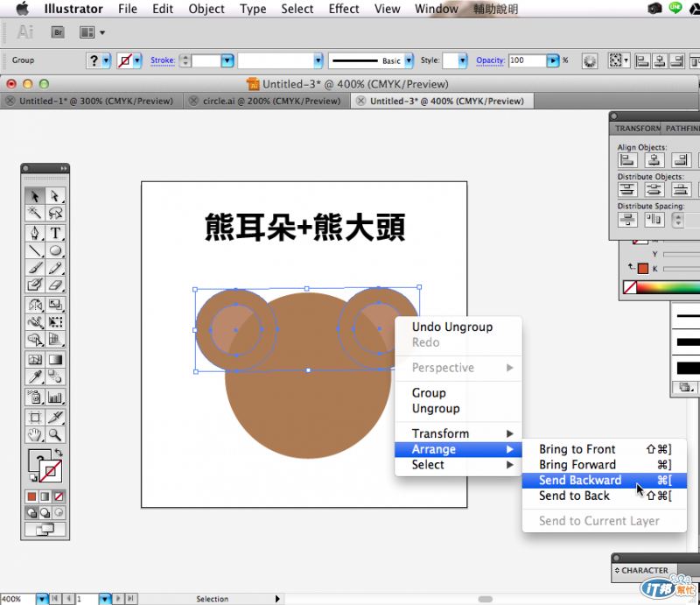Viewport: 700px width, 605px height.
Task: Click Horizontal Align Left in Align panel
Action: point(626,160)
